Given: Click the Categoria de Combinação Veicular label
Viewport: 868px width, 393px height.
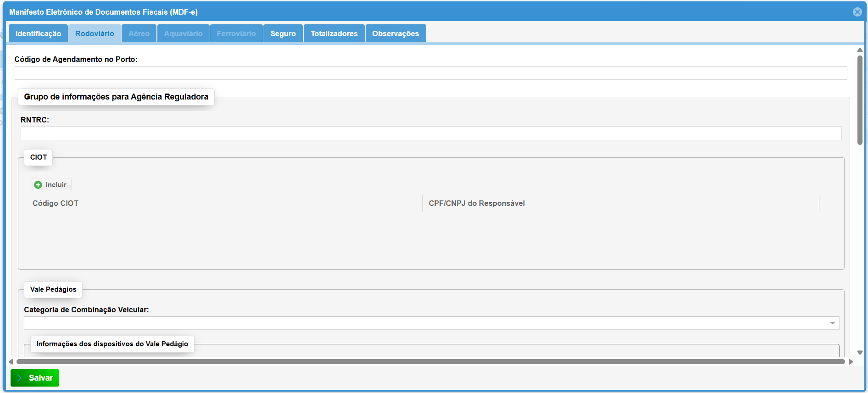Looking at the screenshot, I should [x=86, y=310].
